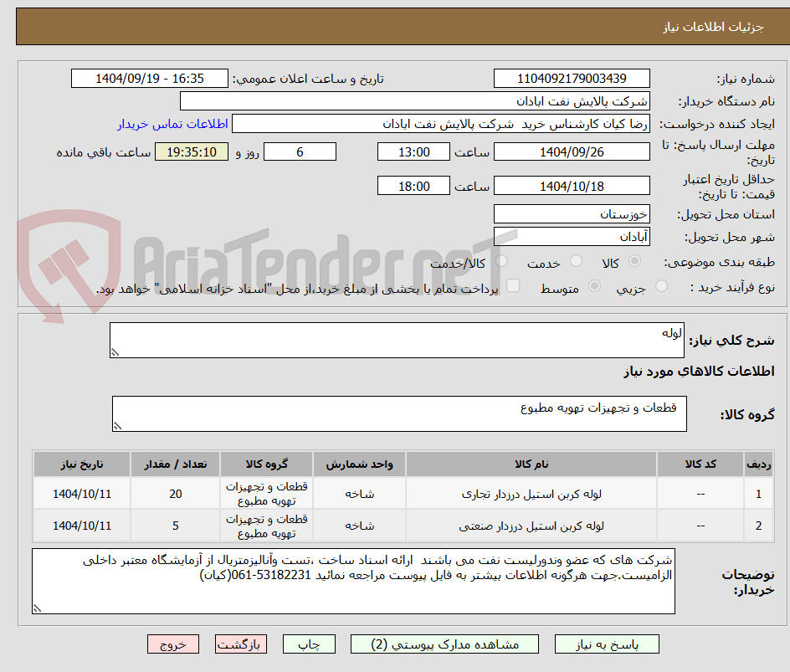Screen dimensions: 790x672
Task: Click the response deadline date 1404/09/26
Action: [572, 151]
